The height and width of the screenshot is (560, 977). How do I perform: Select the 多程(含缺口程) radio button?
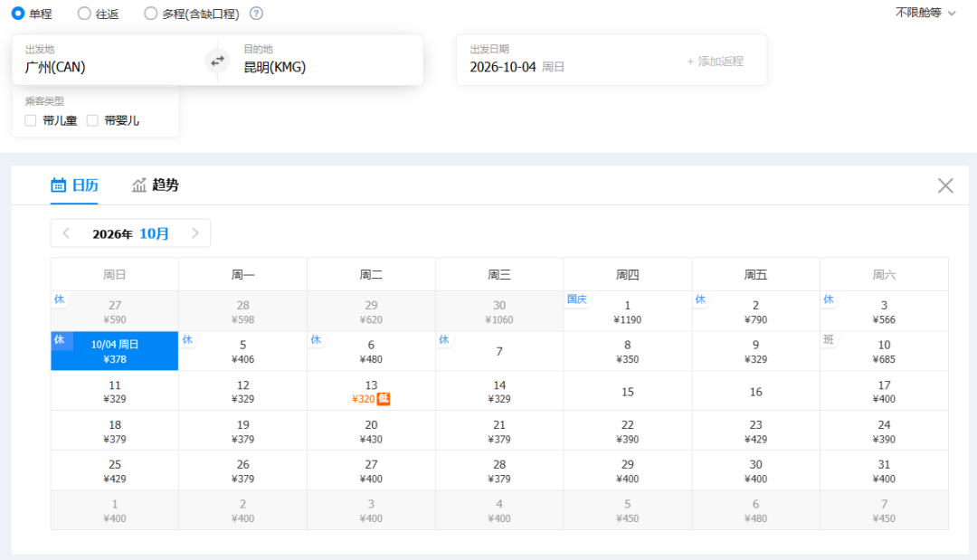pos(150,13)
